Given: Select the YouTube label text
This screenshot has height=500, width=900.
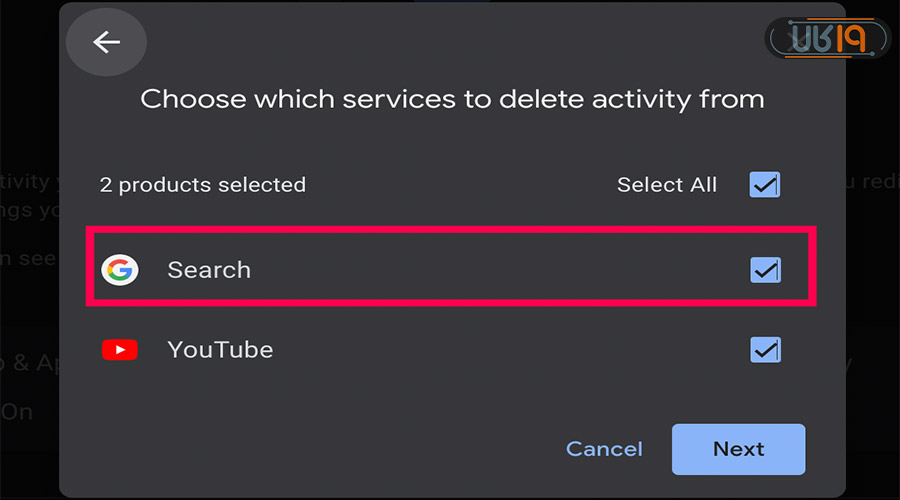Looking at the screenshot, I should [220, 350].
